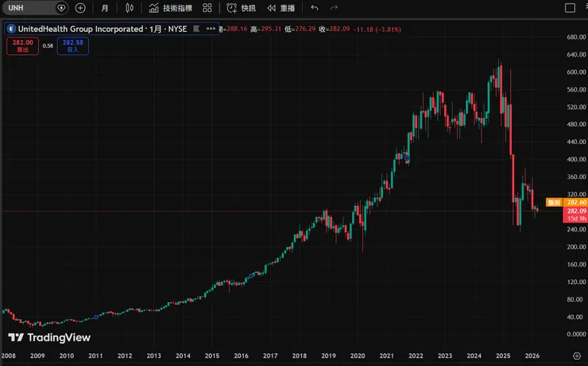This screenshot has height=366, width=588.
Task: Add a symbol to compare with plus icon
Action: pyautogui.click(x=80, y=8)
